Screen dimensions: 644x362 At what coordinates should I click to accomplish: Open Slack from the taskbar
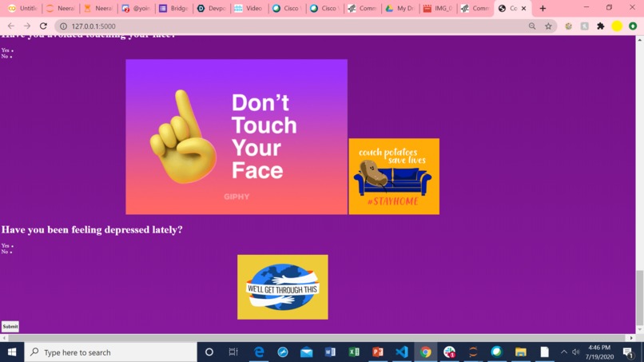(449, 352)
